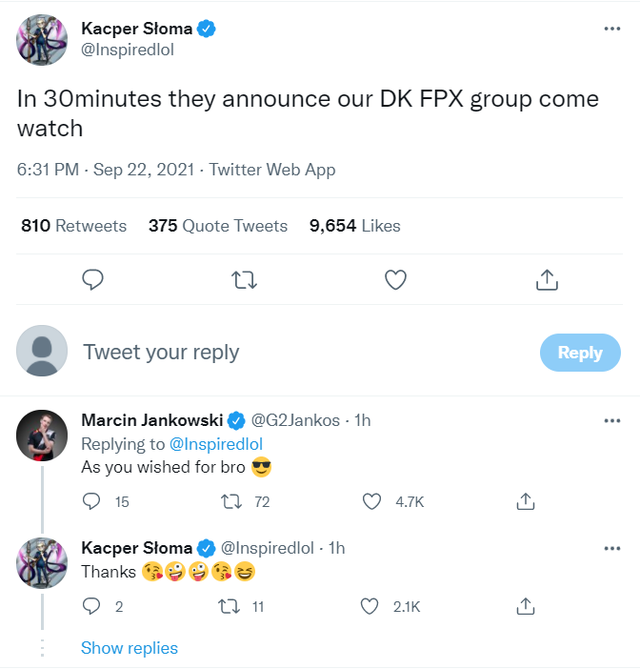Share the 'Thanks' reply tweet
Image resolution: width=640 pixels, height=669 pixels.
tap(525, 606)
